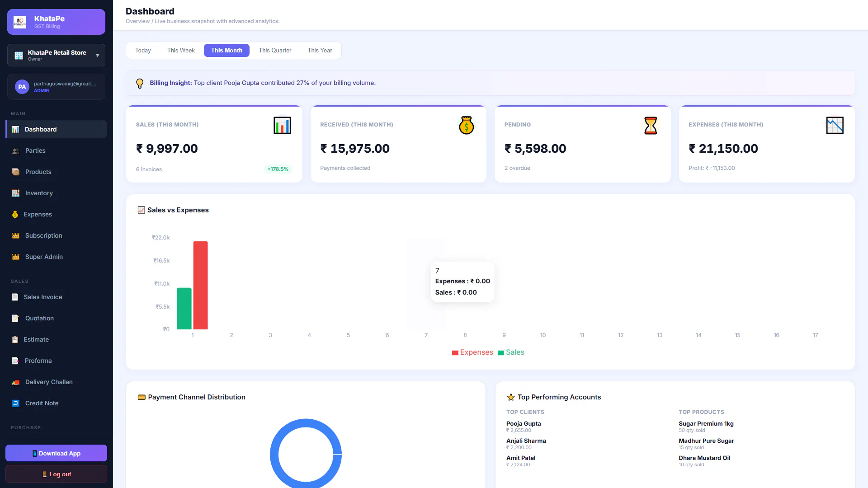Screen dimensions: 868x488
Task: Click the Subscription crown icon
Action: click(x=16, y=235)
